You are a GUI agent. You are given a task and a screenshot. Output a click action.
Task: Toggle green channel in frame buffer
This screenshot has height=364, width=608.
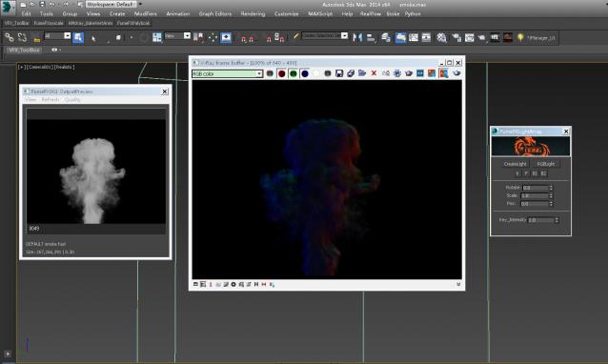[x=294, y=73]
